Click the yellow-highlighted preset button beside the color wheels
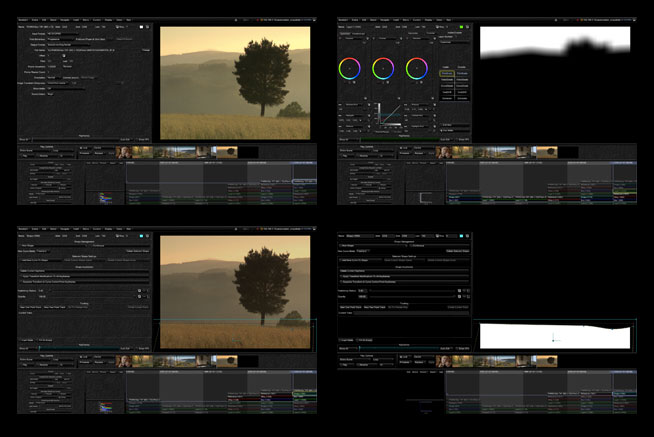The width and height of the screenshot is (654, 437). [x=447, y=73]
